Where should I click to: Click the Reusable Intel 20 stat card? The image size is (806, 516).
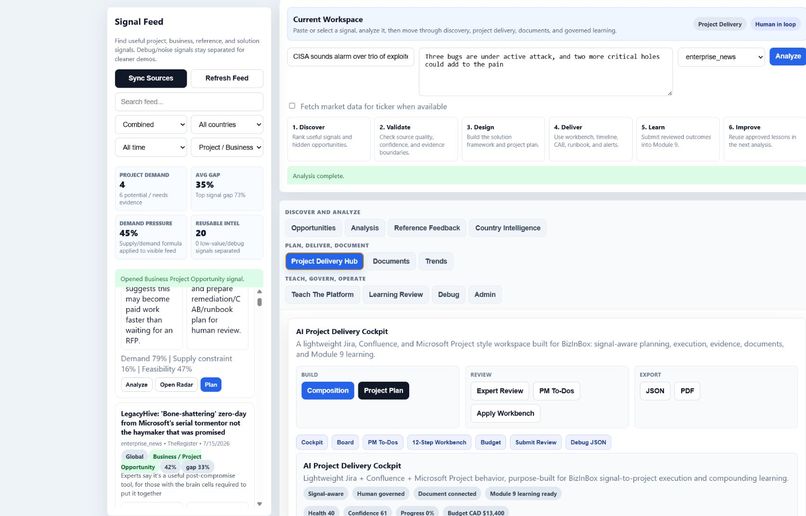227,237
